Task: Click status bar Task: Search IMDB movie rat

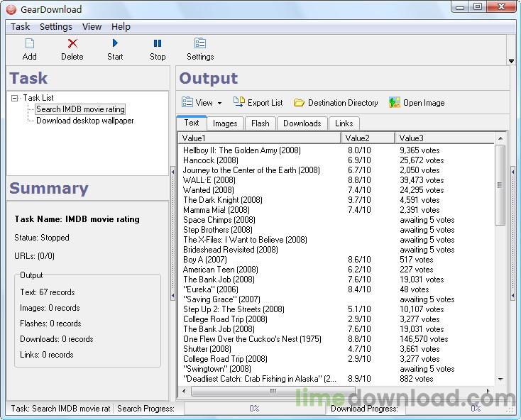Action: [60, 409]
